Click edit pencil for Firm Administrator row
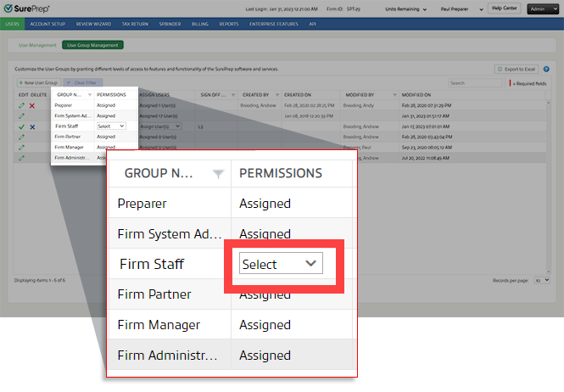Viewport: 564px width, 392px height. [x=21, y=158]
